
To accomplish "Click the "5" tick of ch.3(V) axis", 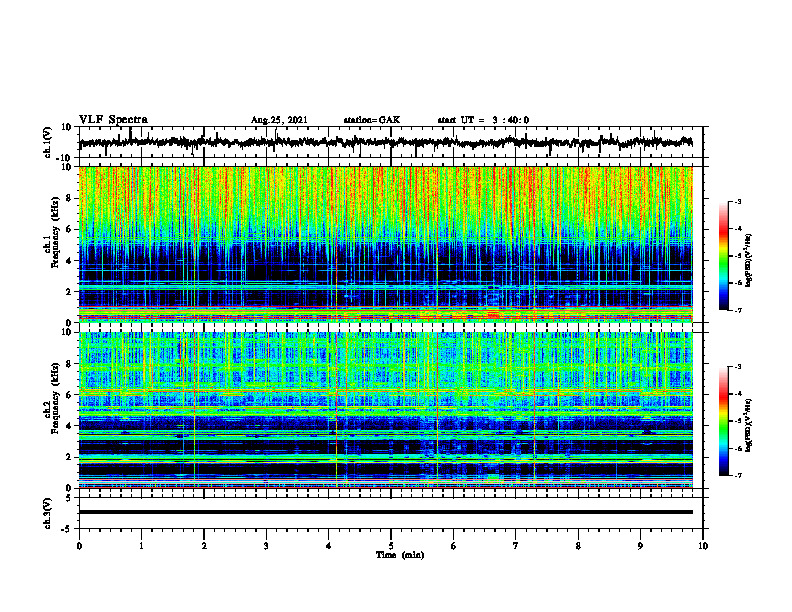I will [69, 498].
